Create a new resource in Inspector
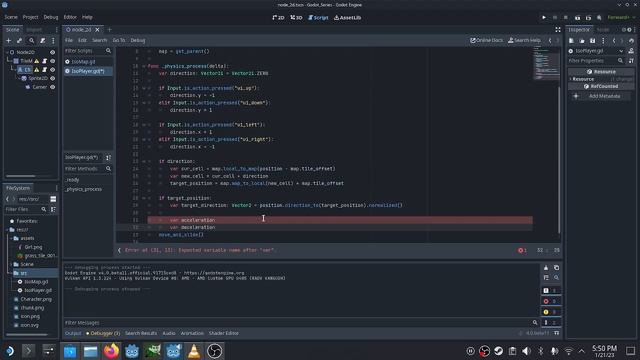 pyautogui.click(x=571, y=40)
